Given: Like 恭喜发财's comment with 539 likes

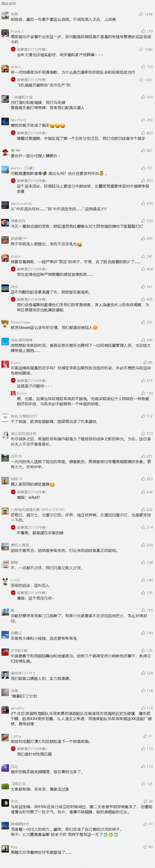Looking at the screenshot, I should click(x=147, y=221).
